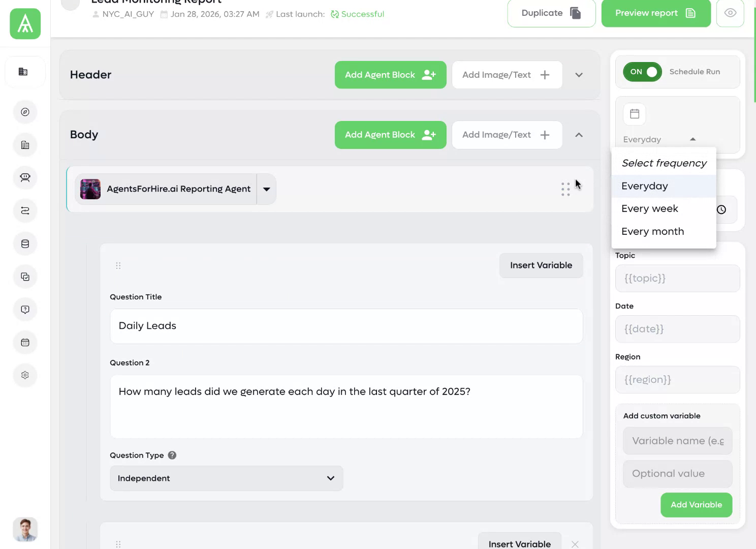Remove the bottom question card with X
This screenshot has width=756, height=549.
[575, 544]
